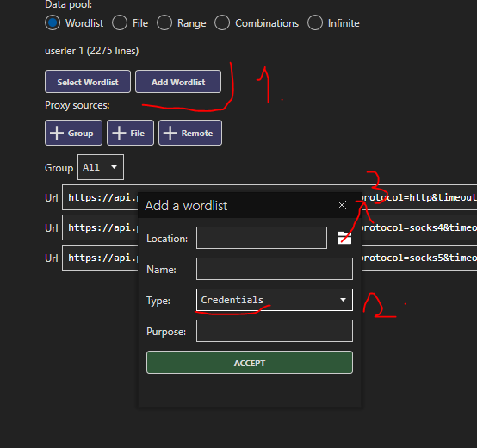477x448 pixels.
Task: Add a proxy source from File
Action: pyautogui.click(x=131, y=133)
